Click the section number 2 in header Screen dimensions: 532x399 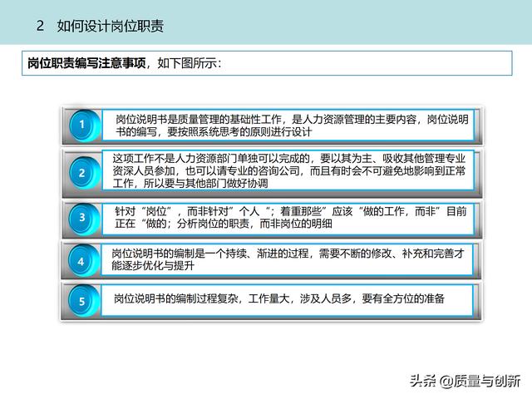41,26
